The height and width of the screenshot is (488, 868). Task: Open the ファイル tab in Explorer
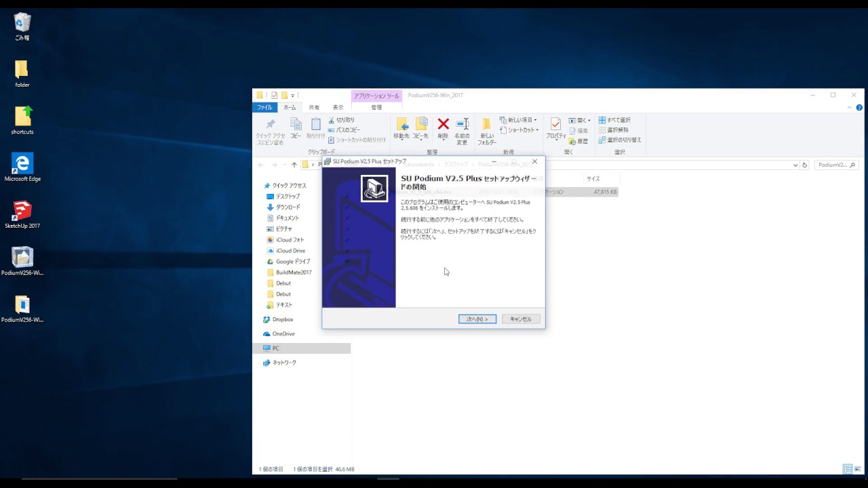coord(264,107)
